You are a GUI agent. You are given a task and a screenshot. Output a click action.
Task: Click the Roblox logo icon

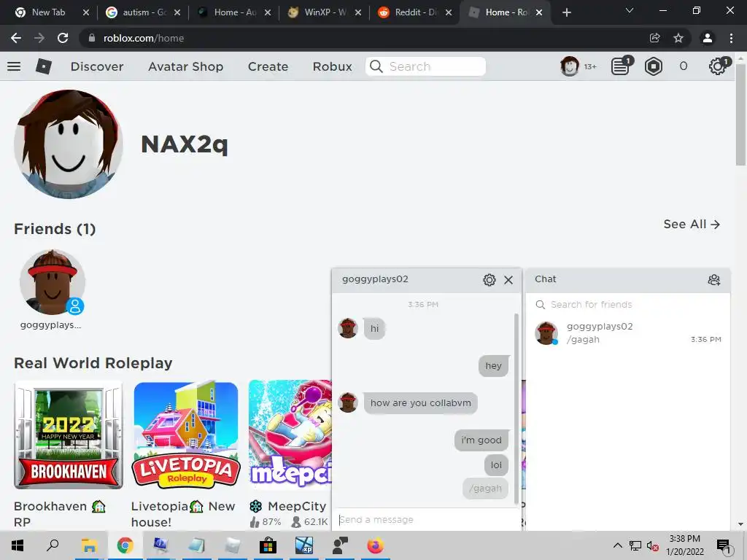(44, 66)
